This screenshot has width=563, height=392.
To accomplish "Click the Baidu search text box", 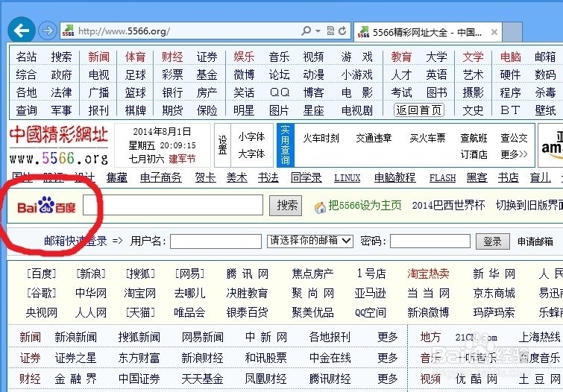I will pos(173,205).
